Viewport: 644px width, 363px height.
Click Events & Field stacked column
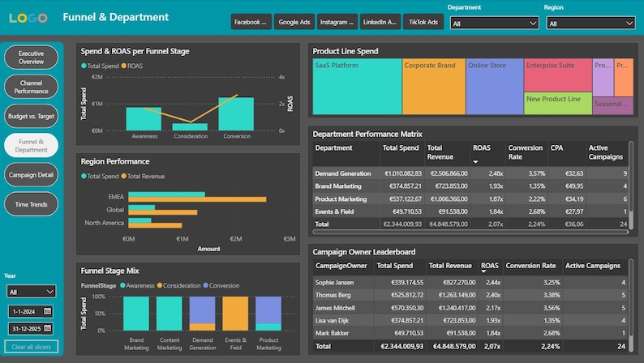tap(235, 314)
